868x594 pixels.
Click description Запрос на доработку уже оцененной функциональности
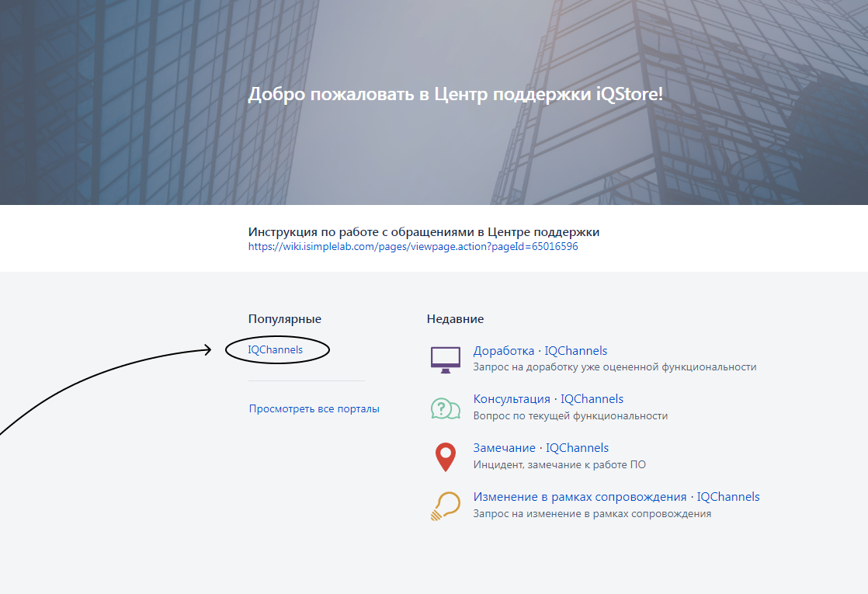(614, 367)
